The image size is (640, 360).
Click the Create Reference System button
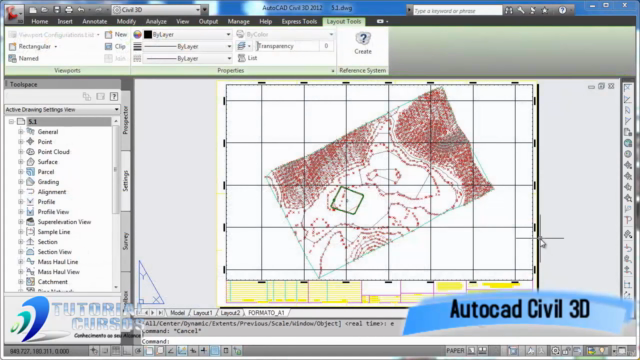tap(363, 43)
